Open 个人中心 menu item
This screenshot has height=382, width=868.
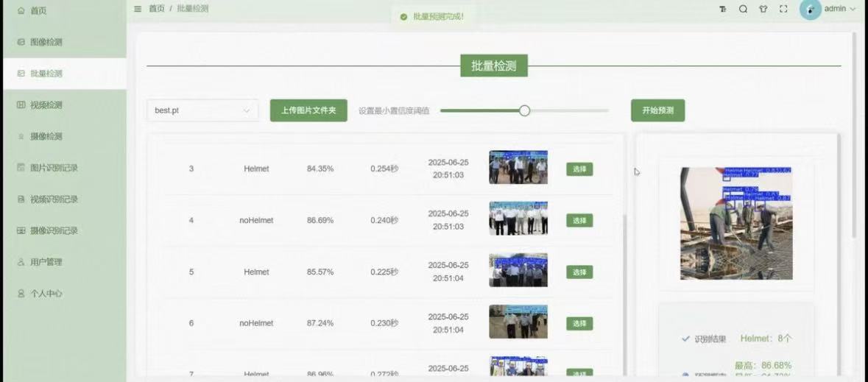point(66,294)
